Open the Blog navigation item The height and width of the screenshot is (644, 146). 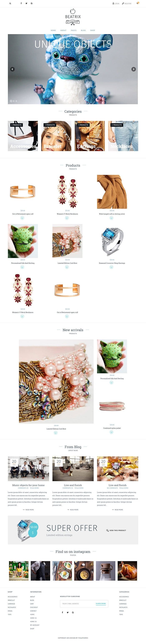[83, 31]
